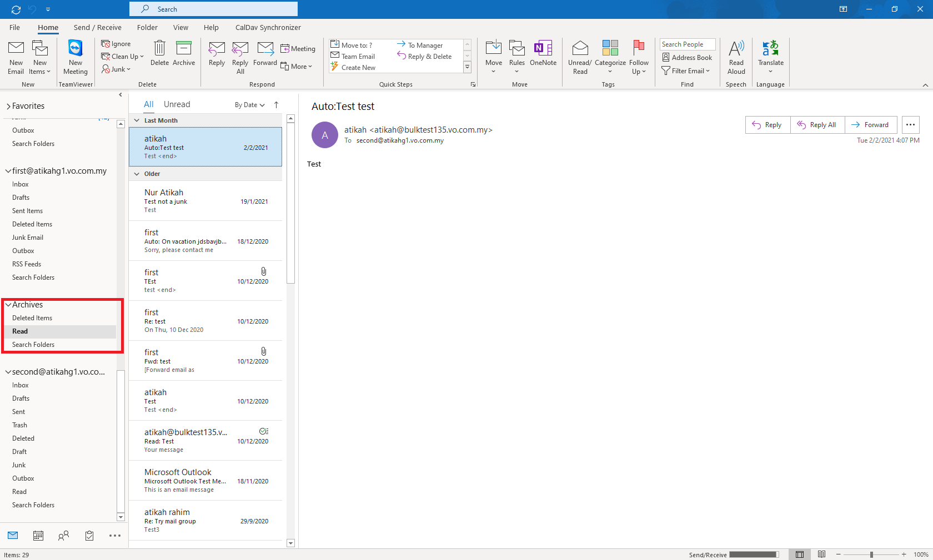Expand the Favorites folder group

coord(8,106)
